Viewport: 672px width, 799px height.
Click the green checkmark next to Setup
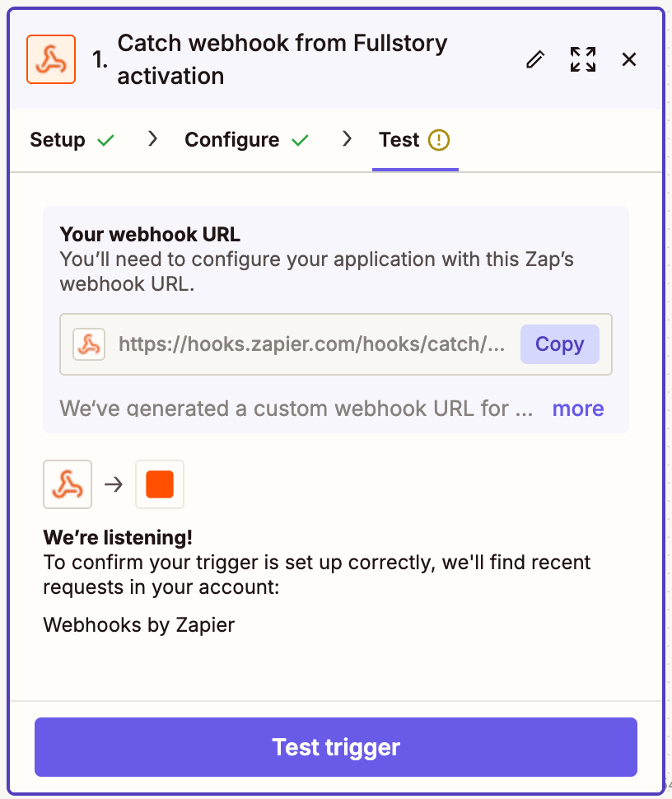pyautogui.click(x=105, y=141)
